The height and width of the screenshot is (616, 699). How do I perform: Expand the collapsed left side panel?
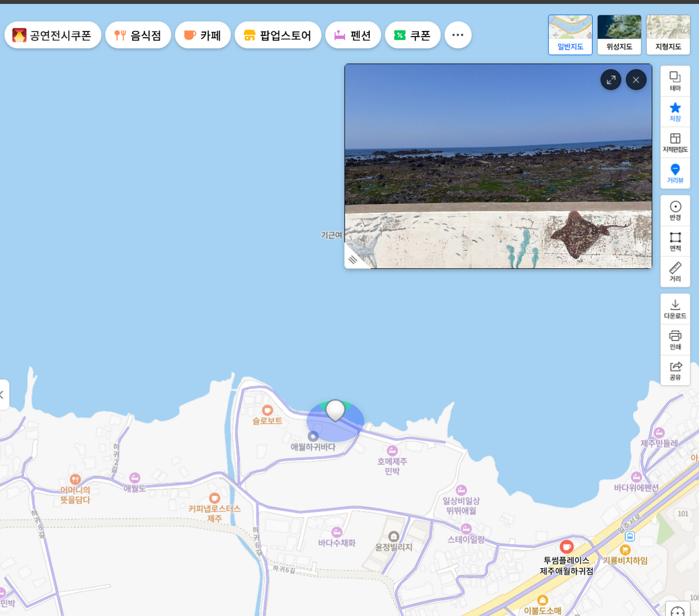(3, 395)
